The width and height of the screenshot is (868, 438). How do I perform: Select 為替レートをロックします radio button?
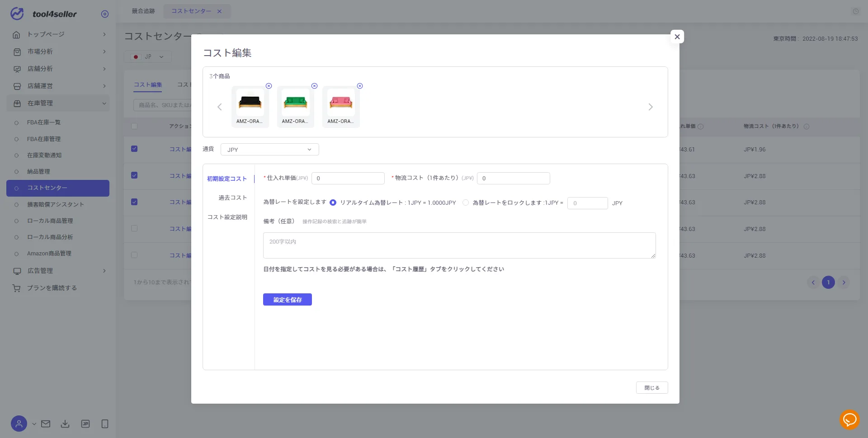(x=466, y=203)
